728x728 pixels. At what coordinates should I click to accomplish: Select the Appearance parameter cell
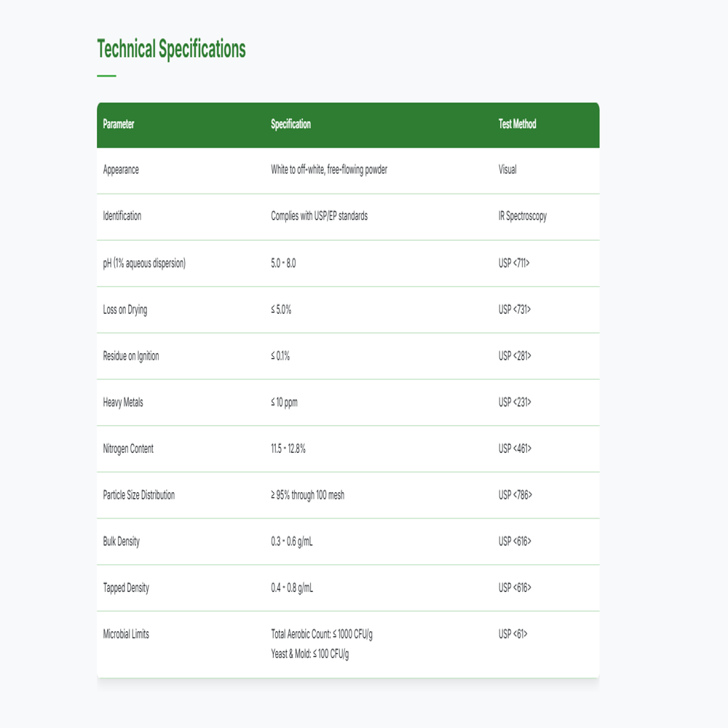coord(121,170)
